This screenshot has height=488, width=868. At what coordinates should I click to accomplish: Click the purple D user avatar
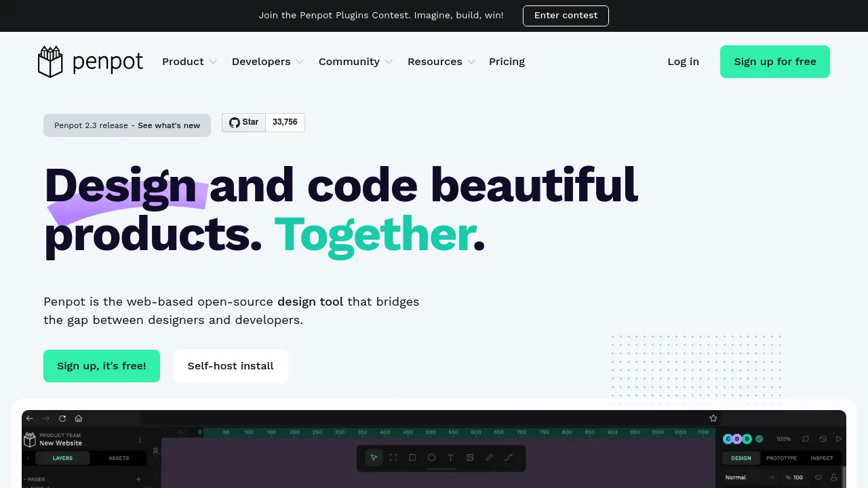tap(737, 439)
